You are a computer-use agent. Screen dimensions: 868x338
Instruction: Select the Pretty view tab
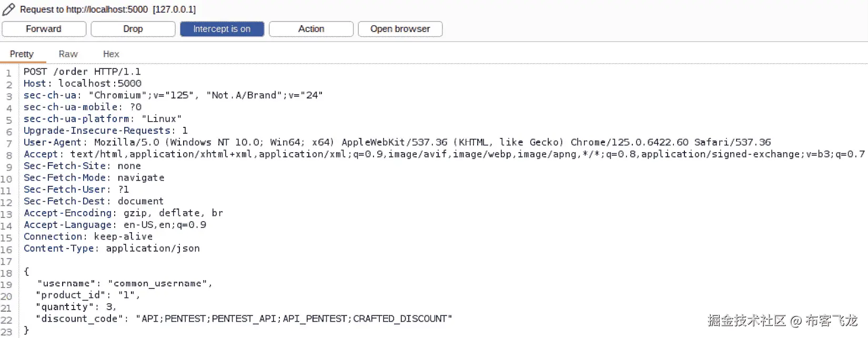(x=22, y=54)
